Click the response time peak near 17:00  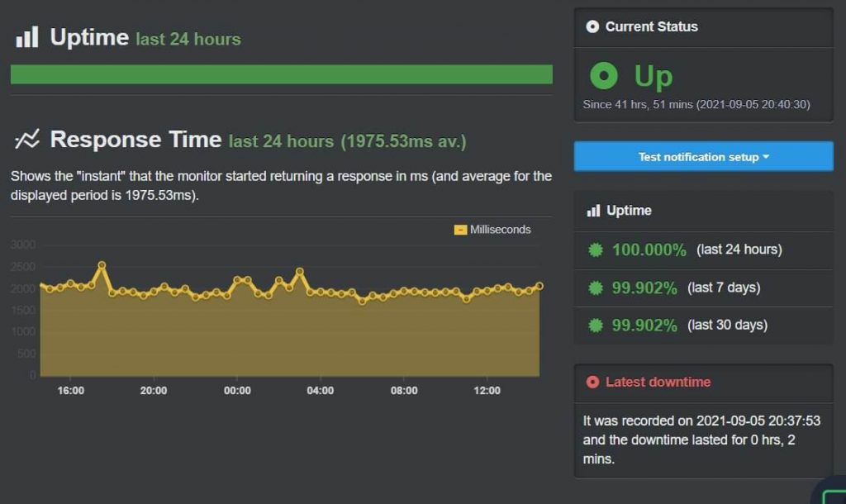click(x=102, y=266)
